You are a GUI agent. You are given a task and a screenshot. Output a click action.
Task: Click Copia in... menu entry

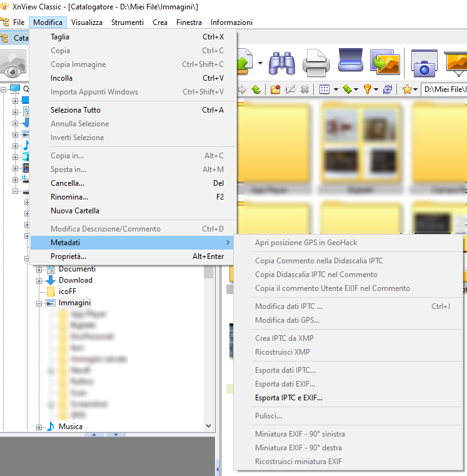[134, 156]
